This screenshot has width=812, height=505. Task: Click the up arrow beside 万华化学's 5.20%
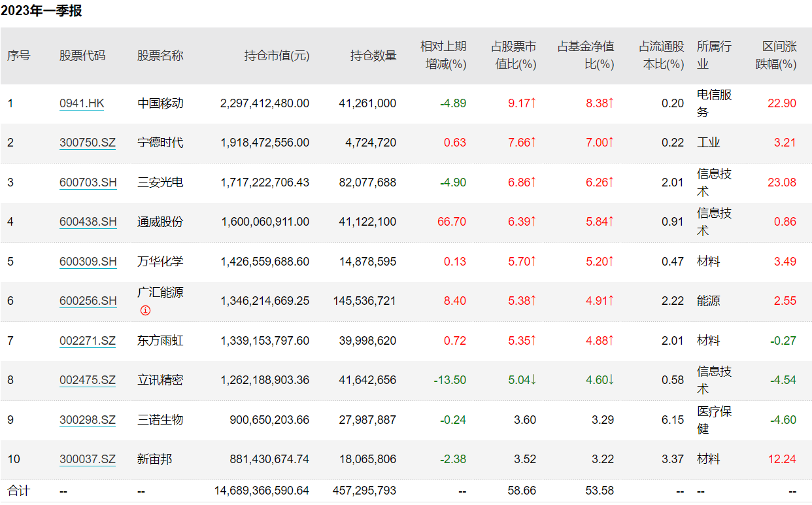(612, 261)
